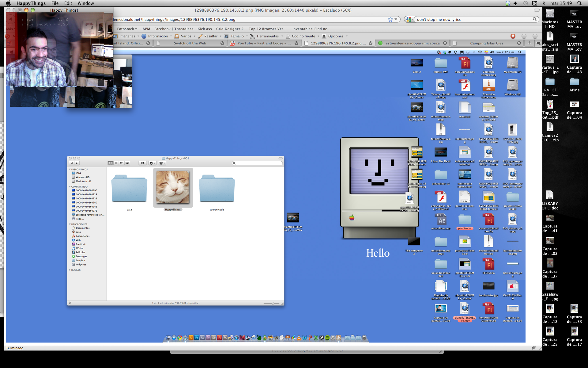Close the 'Switch off the Web' tab

pos(222,43)
